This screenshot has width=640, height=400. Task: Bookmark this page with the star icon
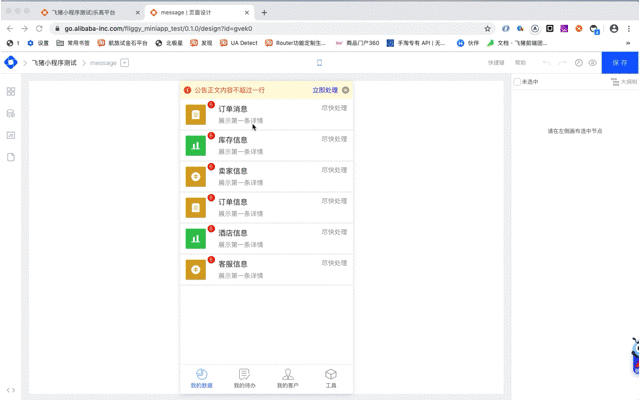487,29
